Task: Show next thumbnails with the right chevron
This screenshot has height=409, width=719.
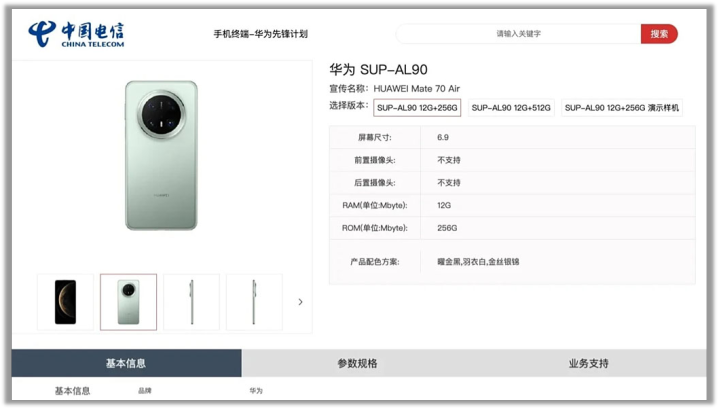Action: [x=300, y=302]
